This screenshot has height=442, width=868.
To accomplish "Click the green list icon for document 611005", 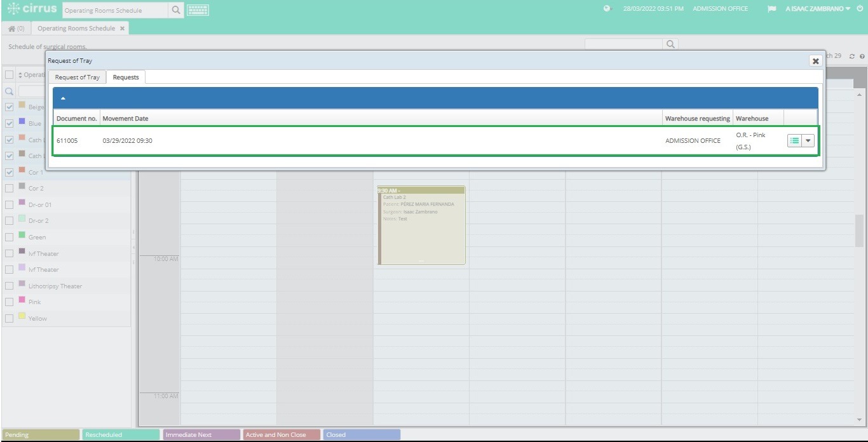I will (x=794, y=141).
